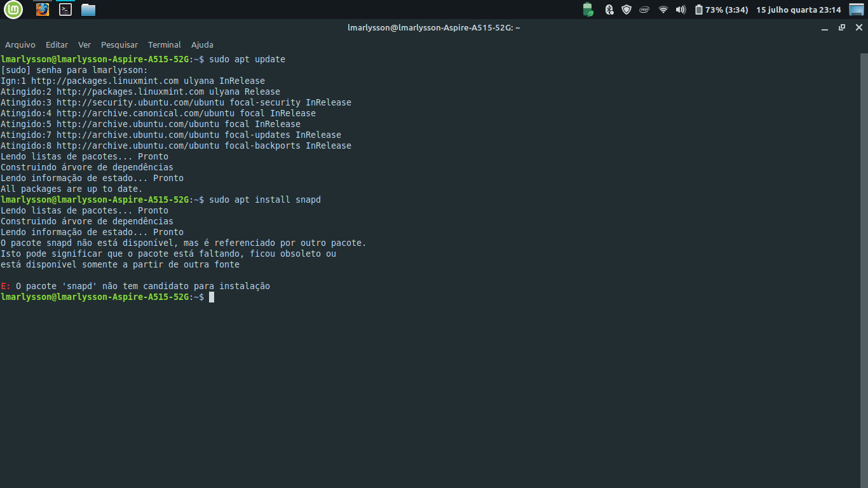This screenshot has height=488, width=868.
Task: Open battery status showing 73%
Action: 721,10
